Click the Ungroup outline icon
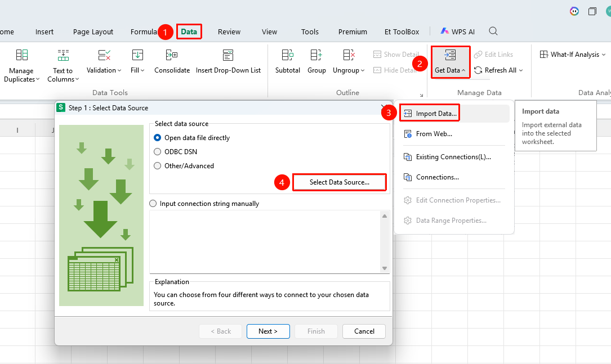This screenshot has height=364, width=611. pos(349,55)
